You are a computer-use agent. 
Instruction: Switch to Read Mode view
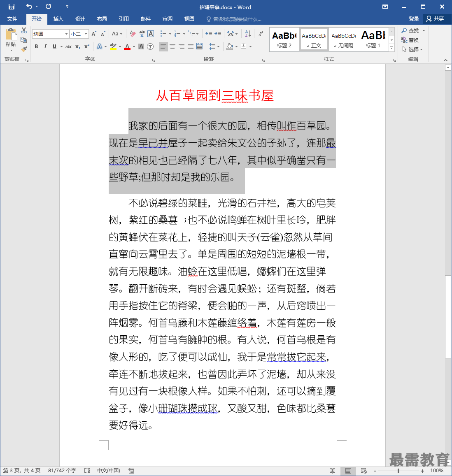332,471
